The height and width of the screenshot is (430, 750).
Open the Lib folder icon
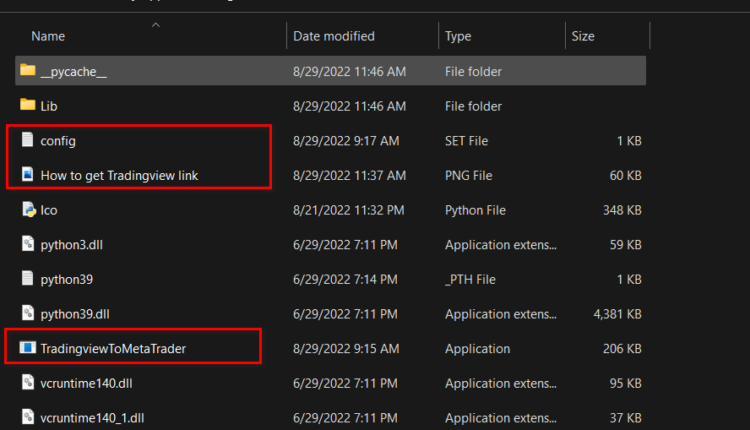[28, 106]
